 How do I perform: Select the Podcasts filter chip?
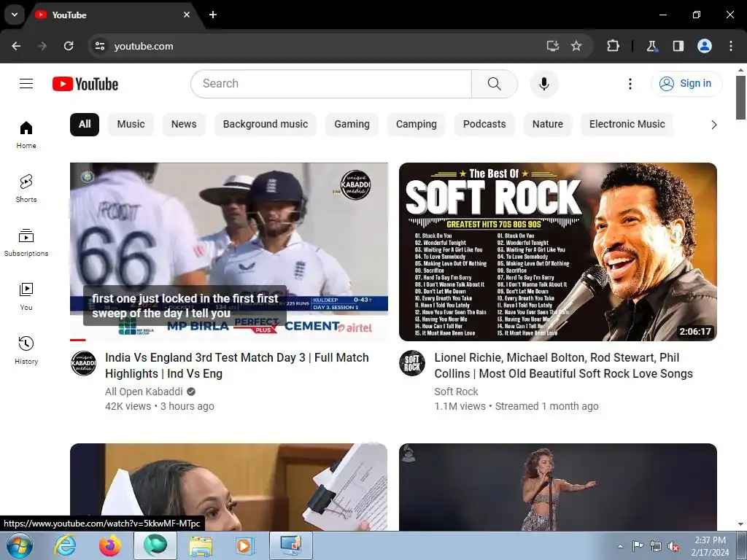click(484, 124)
